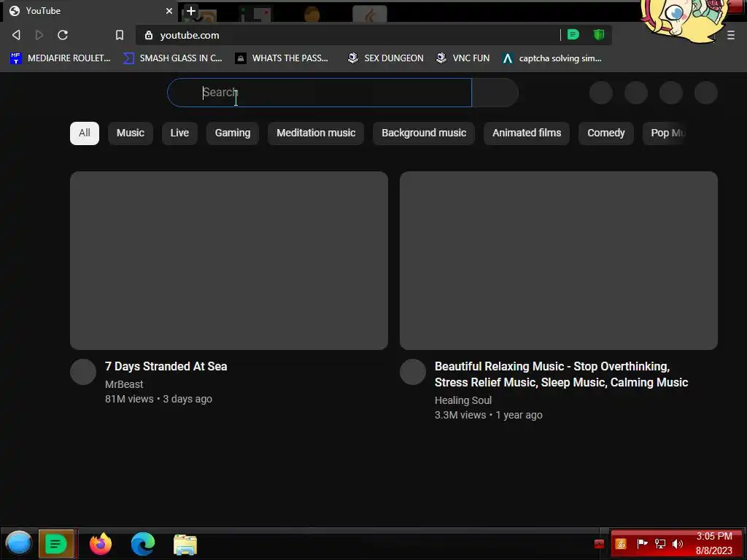The height and width of the screenshot is (560, 747).
Task: Click the 7 Days Stranded At Sea title
Action: tap(166, 366)
